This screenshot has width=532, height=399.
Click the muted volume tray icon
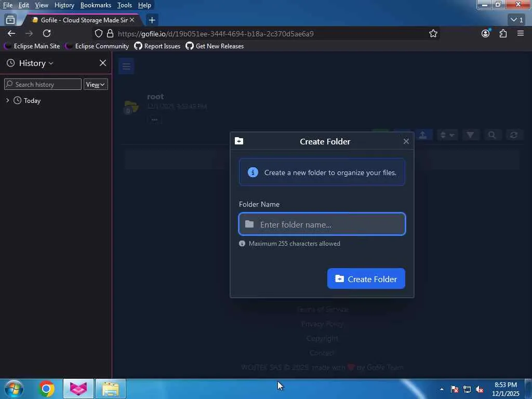(x=480, y=389)
